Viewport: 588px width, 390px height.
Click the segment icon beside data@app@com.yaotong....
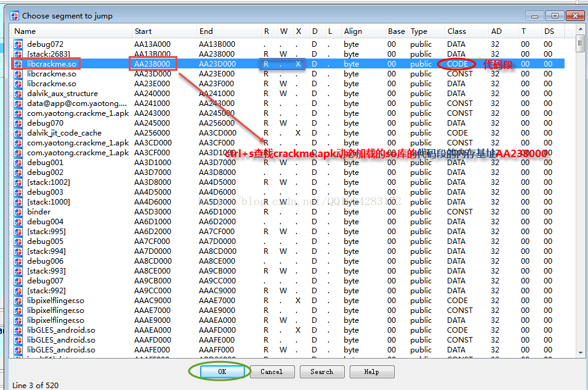pyautogui.click(x=18, y=104)
